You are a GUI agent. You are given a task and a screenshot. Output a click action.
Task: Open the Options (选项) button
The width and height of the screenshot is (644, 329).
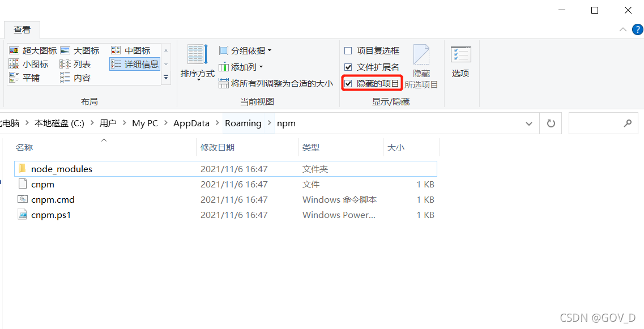(460, 62)
